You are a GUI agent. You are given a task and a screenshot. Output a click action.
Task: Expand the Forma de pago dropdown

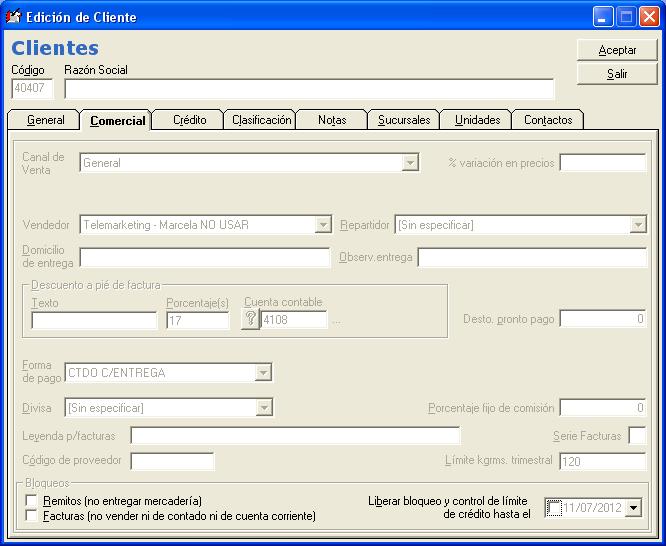(x=263, y=373)
